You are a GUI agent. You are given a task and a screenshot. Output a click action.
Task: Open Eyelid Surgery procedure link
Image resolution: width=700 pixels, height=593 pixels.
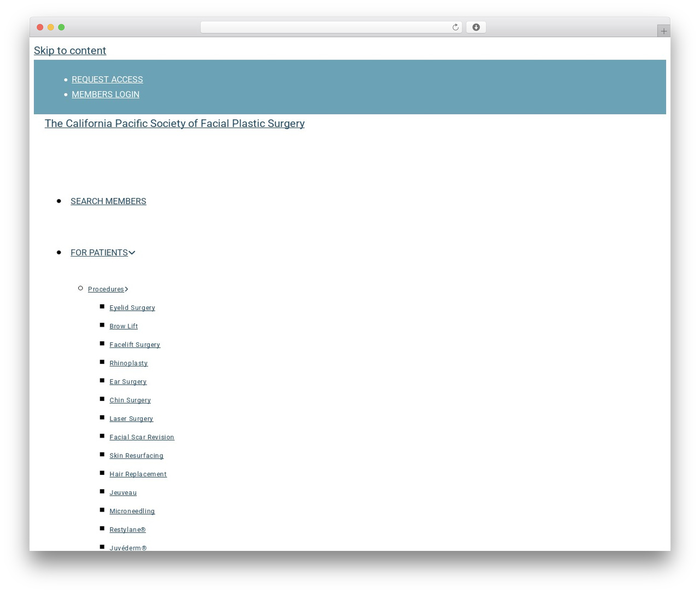click(132, 308)
